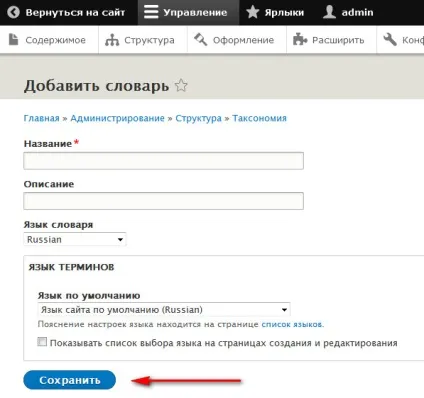Image resolution: width=424 pixels, height=398 pixels.
Task: Click the Добавить словарь page heading
Action: click(96, 86)
